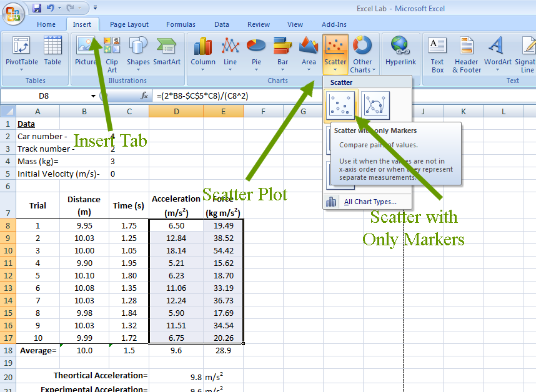The height and width of the screenshot is (392, 536).
Task: Open the Bar chart menu
Action: [x=283, y=53]
